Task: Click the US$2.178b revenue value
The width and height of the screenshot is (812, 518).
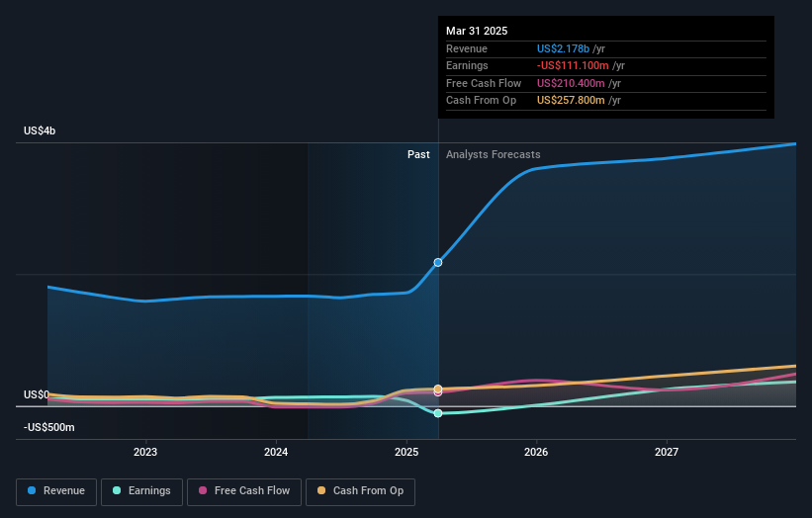Action: (x=563, y=48)
